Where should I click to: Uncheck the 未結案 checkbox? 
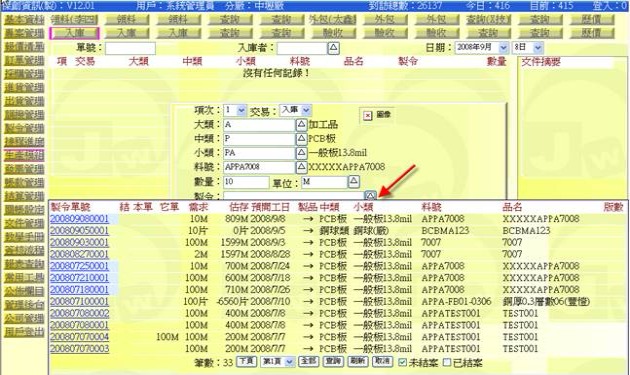tap(402, 362)
